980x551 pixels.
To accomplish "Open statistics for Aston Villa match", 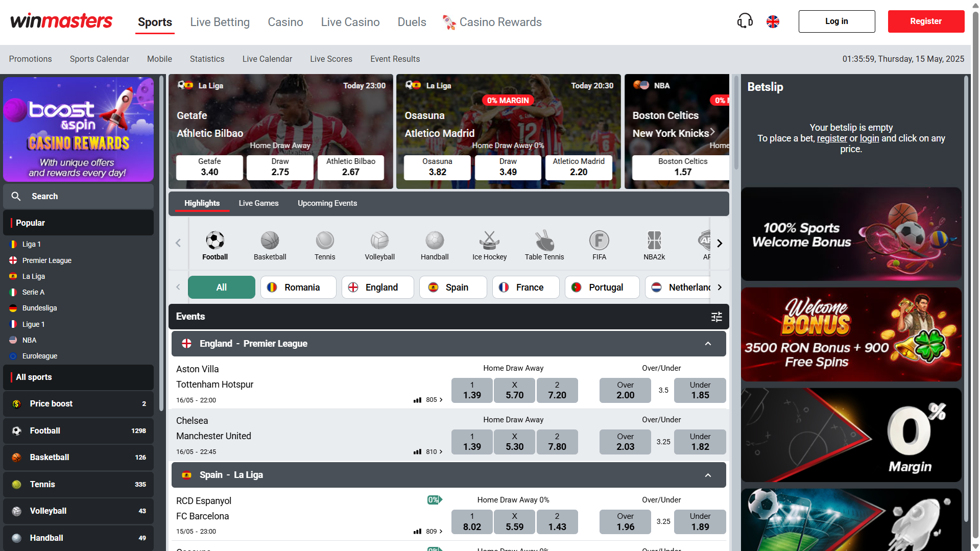I will 418,400.
